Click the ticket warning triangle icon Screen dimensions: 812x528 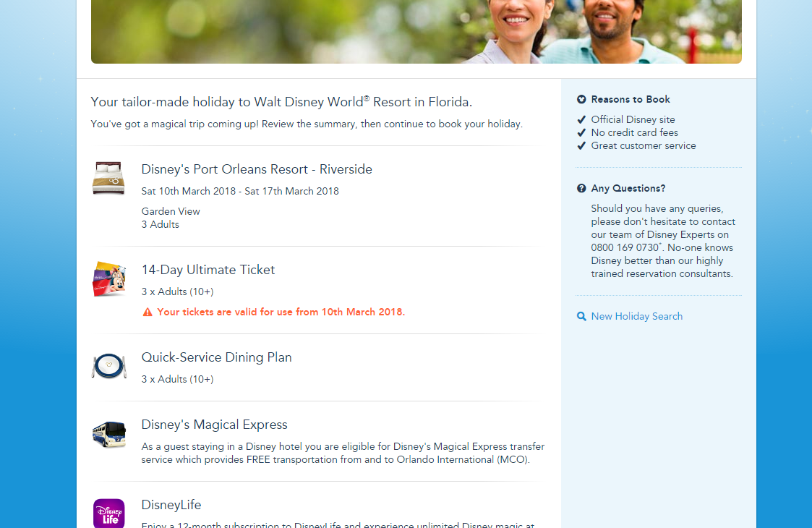148,312
